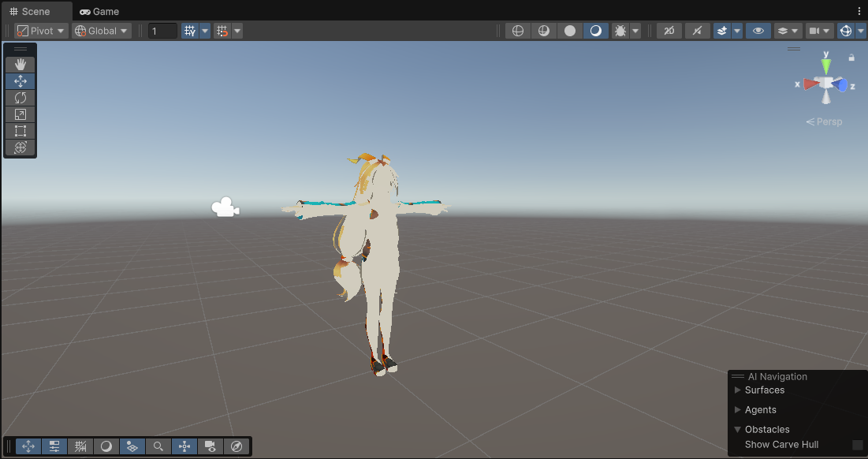Viewport: 868px width, 459px height.
Task: Toggle grid visibility on Y axis
Action: point(190,31)
